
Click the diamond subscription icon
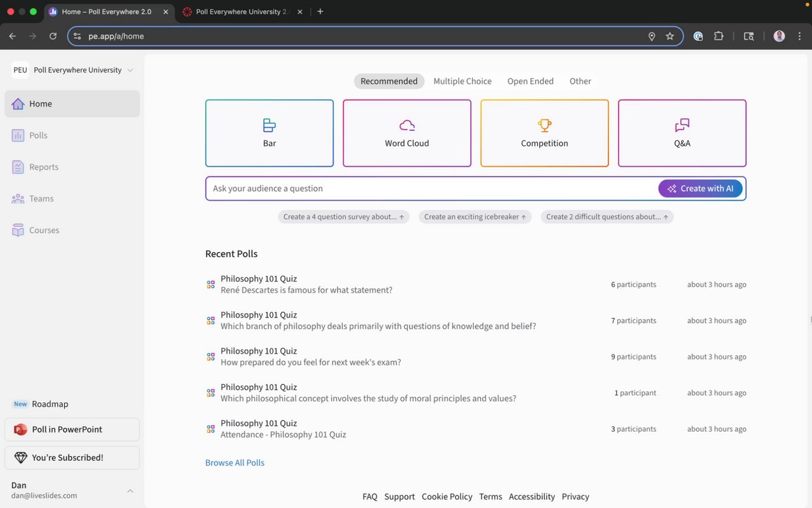[x=20, y=458]
